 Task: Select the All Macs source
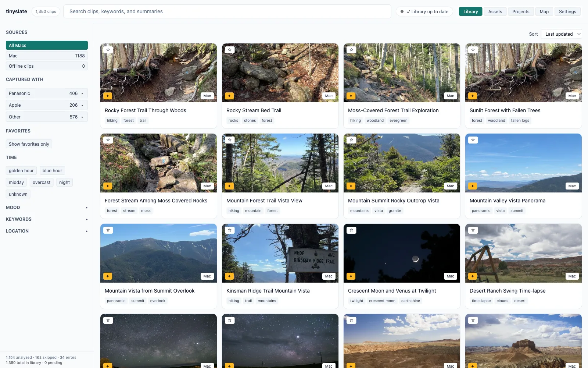tap(47, 45)
